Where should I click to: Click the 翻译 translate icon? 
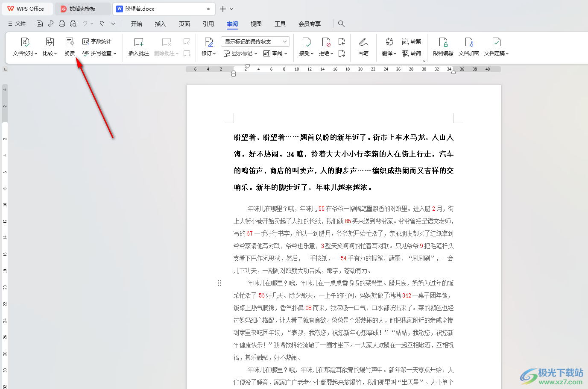click(389, 42)
